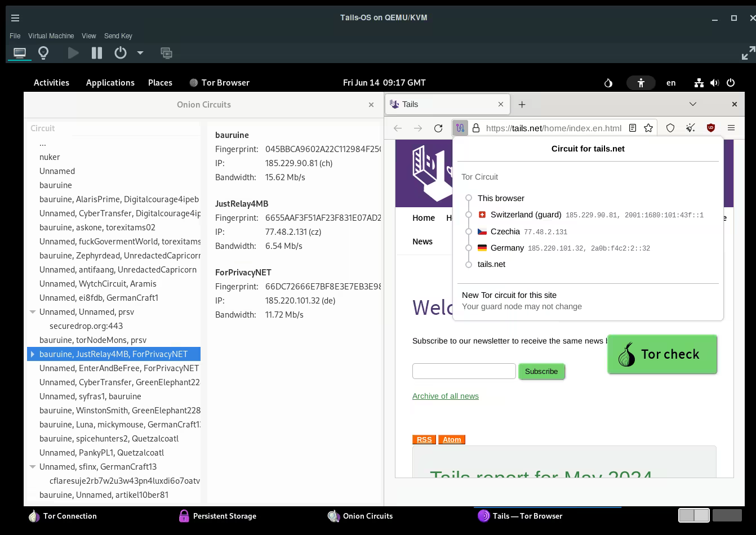
Task: Toggle reader view in the address bar
Action: [633, 128]
